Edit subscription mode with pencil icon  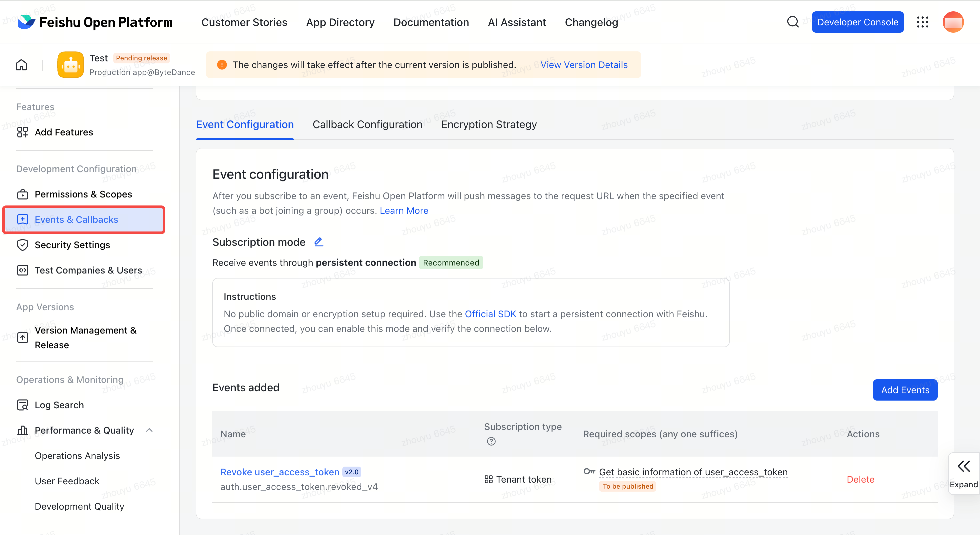click(318, 242)
